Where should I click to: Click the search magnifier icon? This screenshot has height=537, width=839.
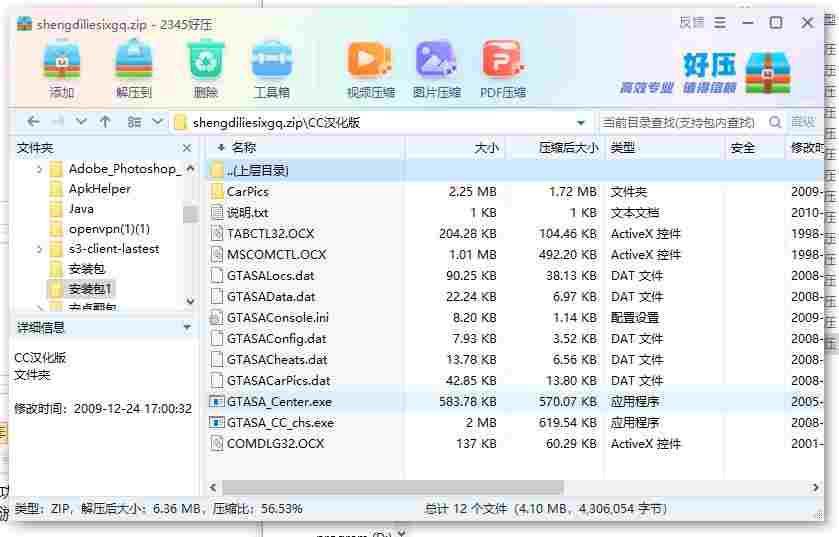click(x=775, y=122)
